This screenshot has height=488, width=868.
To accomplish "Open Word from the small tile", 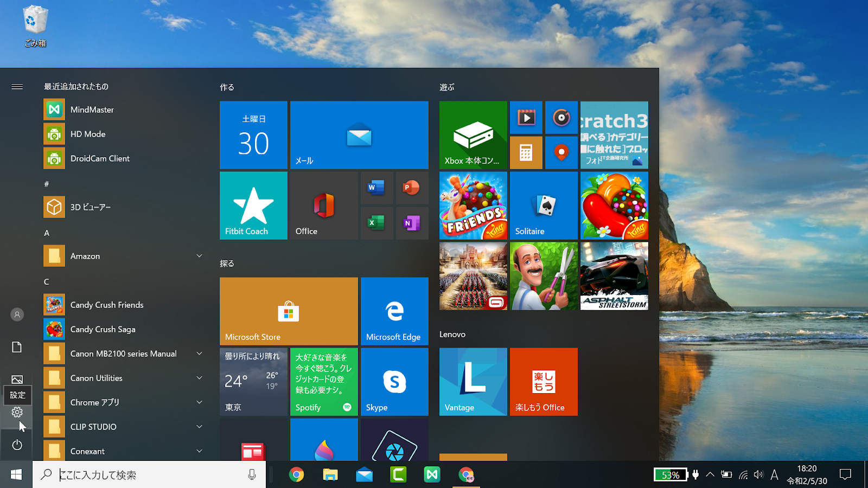I will coord(377,188).
